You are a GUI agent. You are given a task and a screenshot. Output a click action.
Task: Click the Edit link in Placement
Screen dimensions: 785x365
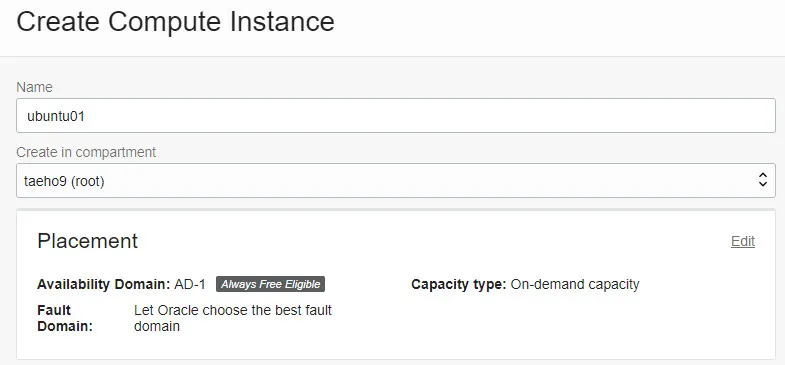pyautogui.click(x=742, y=241)
